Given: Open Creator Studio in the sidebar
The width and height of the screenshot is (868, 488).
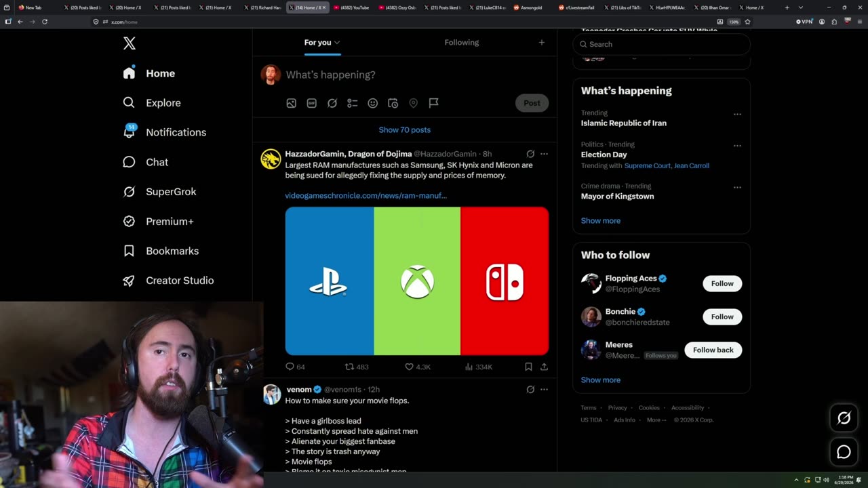Looking at the screenshot, I should pyautogui.click(x=168, y=281).
